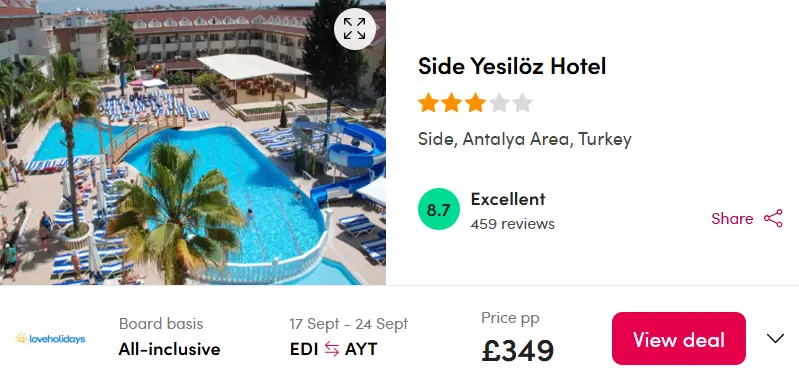Click the share network icon
Screen dimensions: 799x373
tap(773, 218)
